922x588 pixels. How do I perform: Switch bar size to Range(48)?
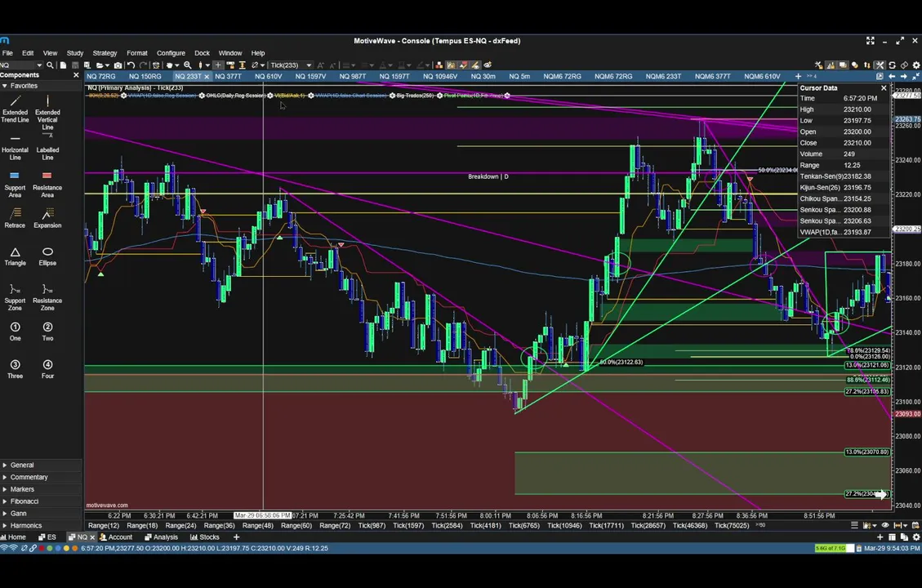click(x=257, y=526)
